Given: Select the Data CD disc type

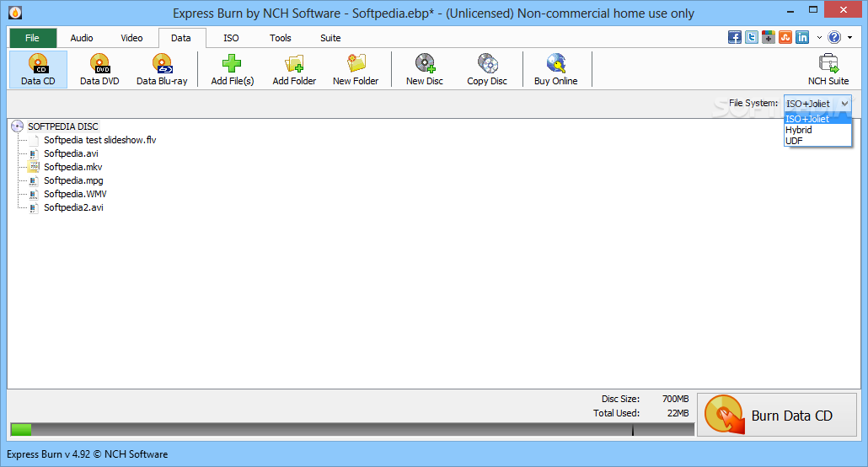Looking at the screenshot, I should pos(38,70).
